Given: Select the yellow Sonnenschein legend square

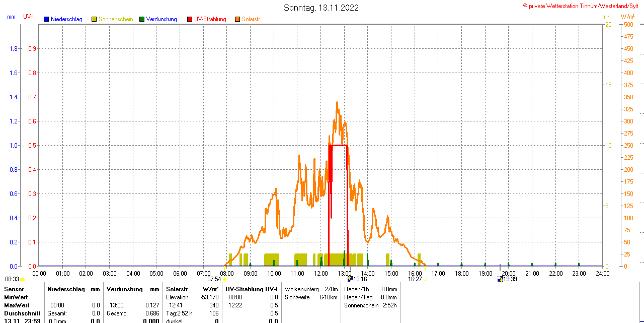Looking at the screenshot, I should [94, 19].
